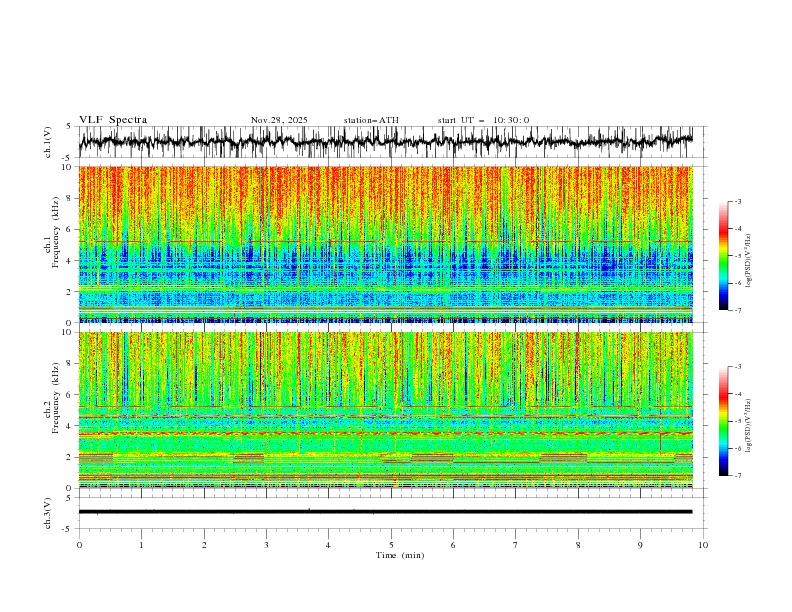This screenshot has width=792, height=612.
Task: Click the "-5" tick on ch.2 colorbar
Action: [x=738, y=421]
